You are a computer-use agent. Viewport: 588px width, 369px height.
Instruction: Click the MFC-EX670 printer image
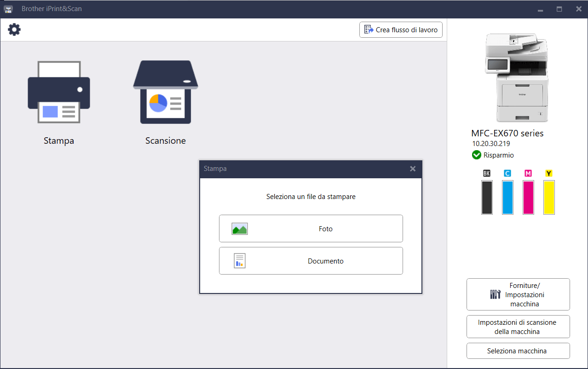click(x=517, y=77)
